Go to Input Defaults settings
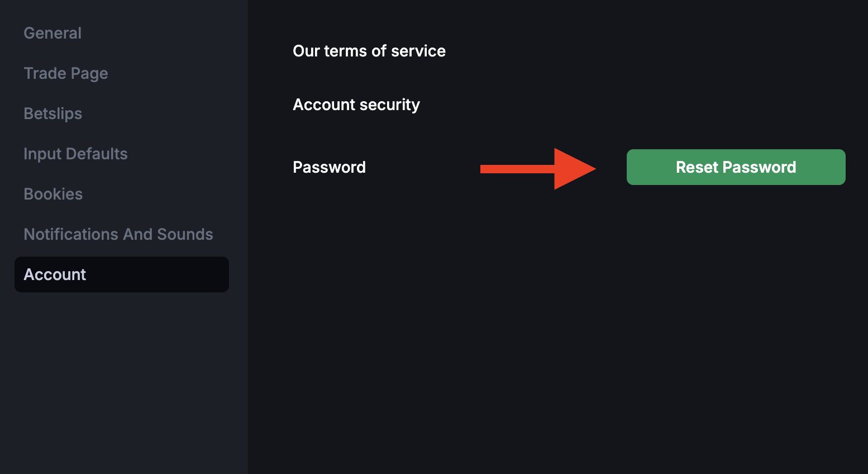This screenshot has width=868, height=474. [x=75, y=154]
